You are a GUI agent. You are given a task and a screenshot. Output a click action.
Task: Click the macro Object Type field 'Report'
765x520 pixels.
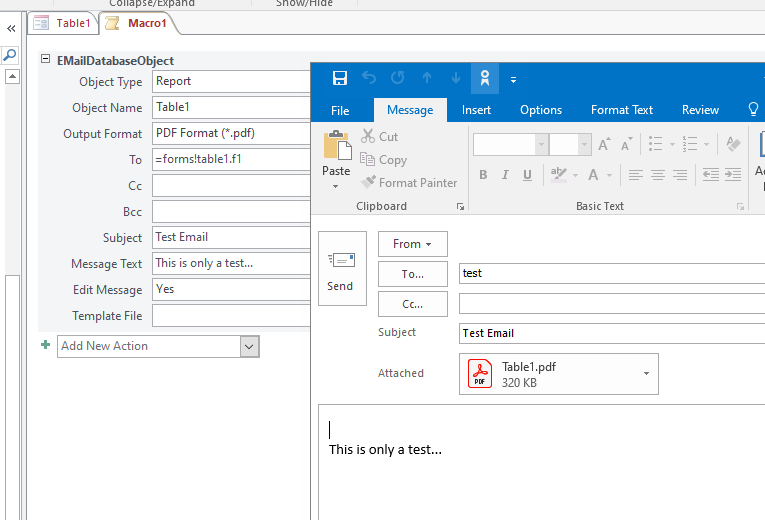[x=231, y=81]
